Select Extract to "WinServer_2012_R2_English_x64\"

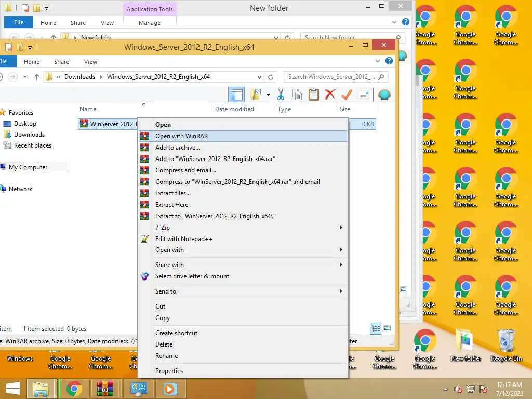coord(243,216)
